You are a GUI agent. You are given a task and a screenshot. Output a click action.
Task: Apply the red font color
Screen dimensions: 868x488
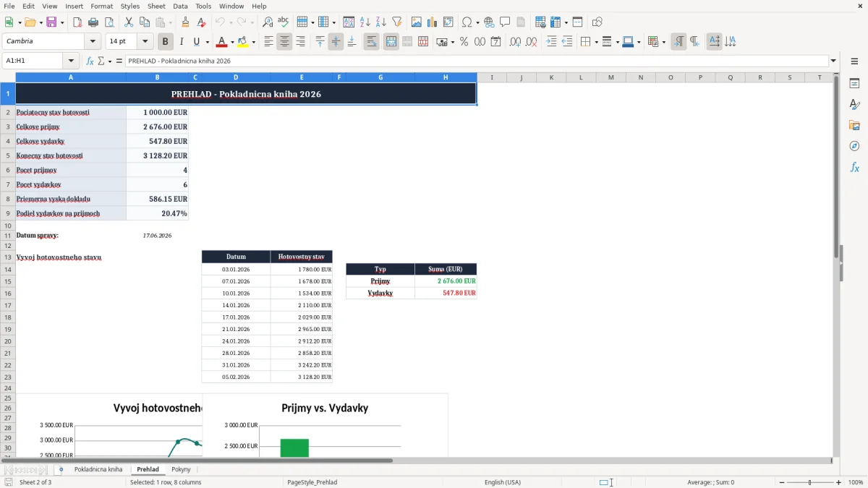(221, 42)
